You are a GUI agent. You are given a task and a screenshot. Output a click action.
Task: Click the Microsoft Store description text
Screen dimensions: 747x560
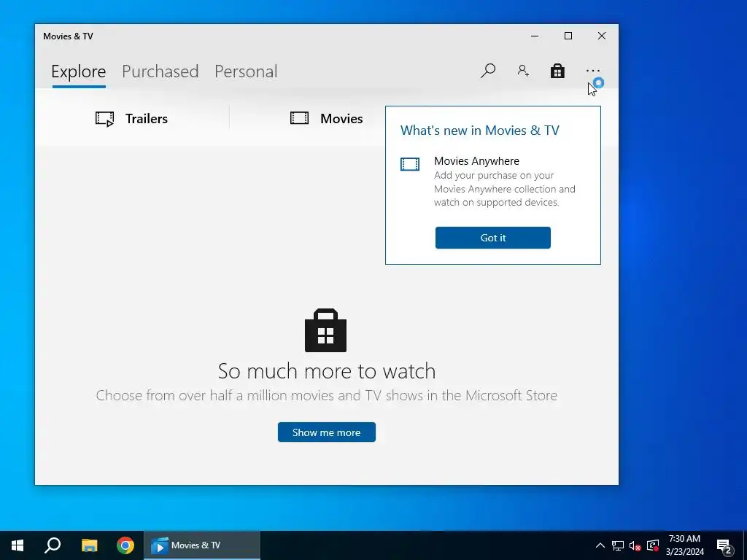[x=327, y=396]
